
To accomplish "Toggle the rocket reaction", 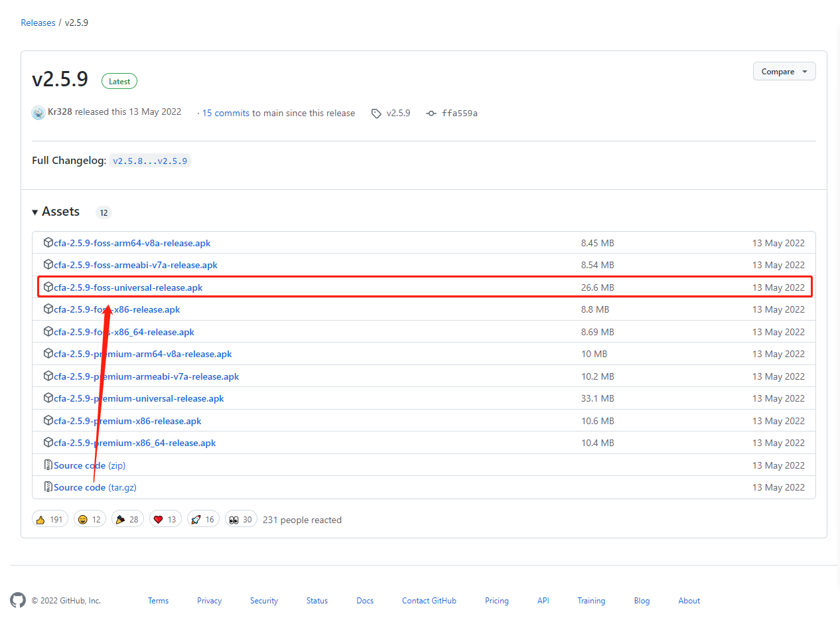I will pyautogui.click(x=203, y=519).
